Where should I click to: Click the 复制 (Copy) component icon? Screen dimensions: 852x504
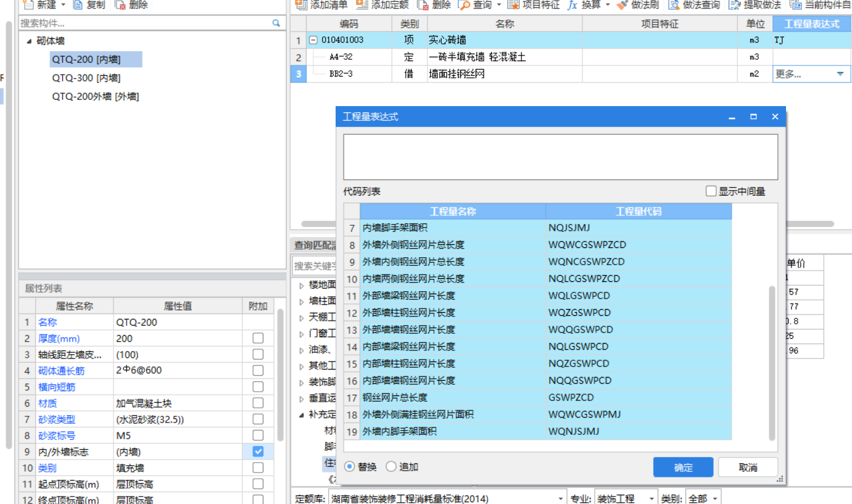tap(78, 5)
